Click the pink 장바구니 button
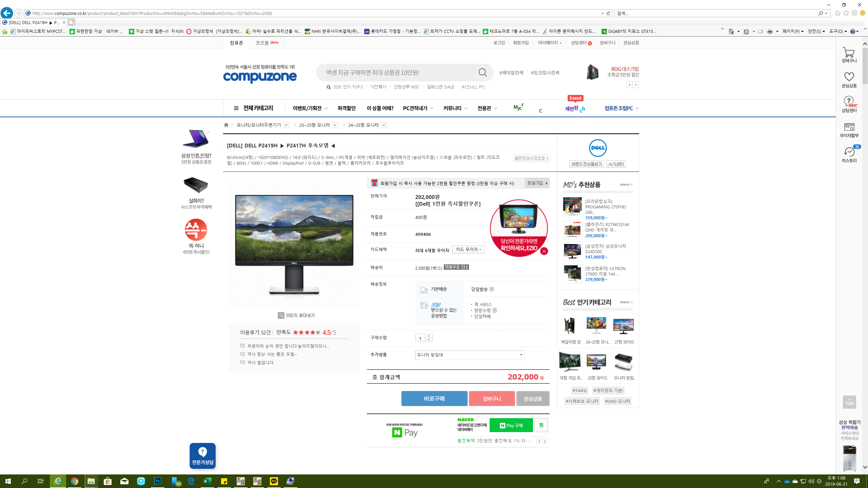 (x=492, y=399)
